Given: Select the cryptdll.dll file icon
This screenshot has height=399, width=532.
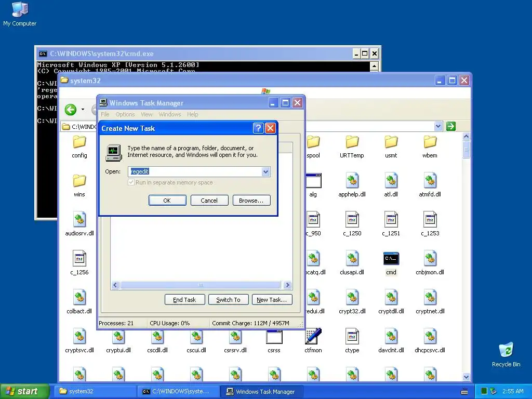Looking at the screenshot, I should (391, 298).
